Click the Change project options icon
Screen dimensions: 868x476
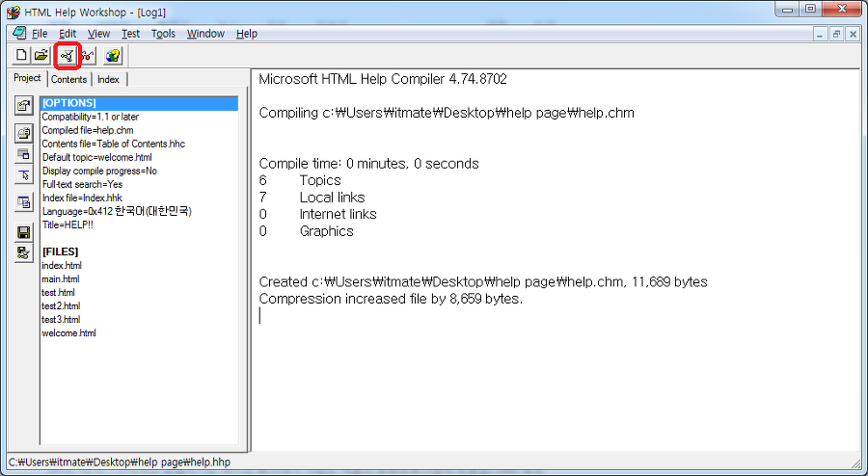pos(23,106)
